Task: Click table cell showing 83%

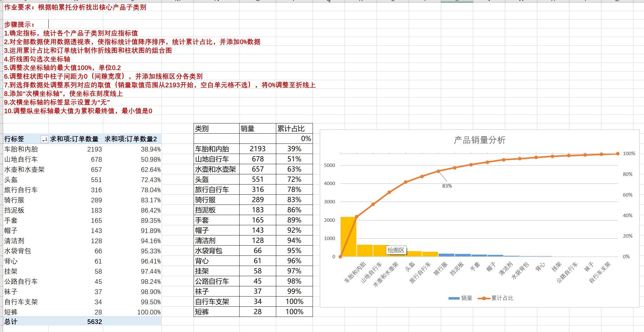Action: coord(294,200)
